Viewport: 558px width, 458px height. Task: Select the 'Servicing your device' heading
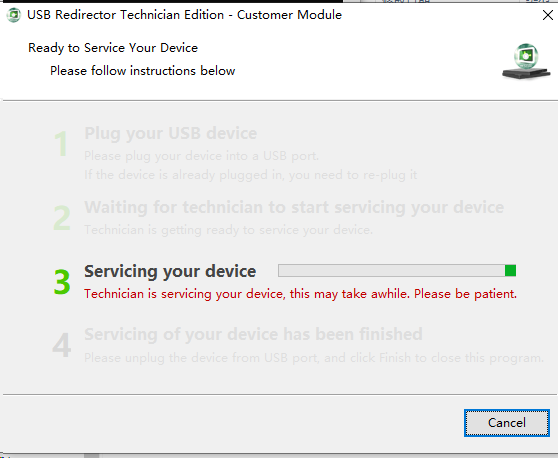170,272
